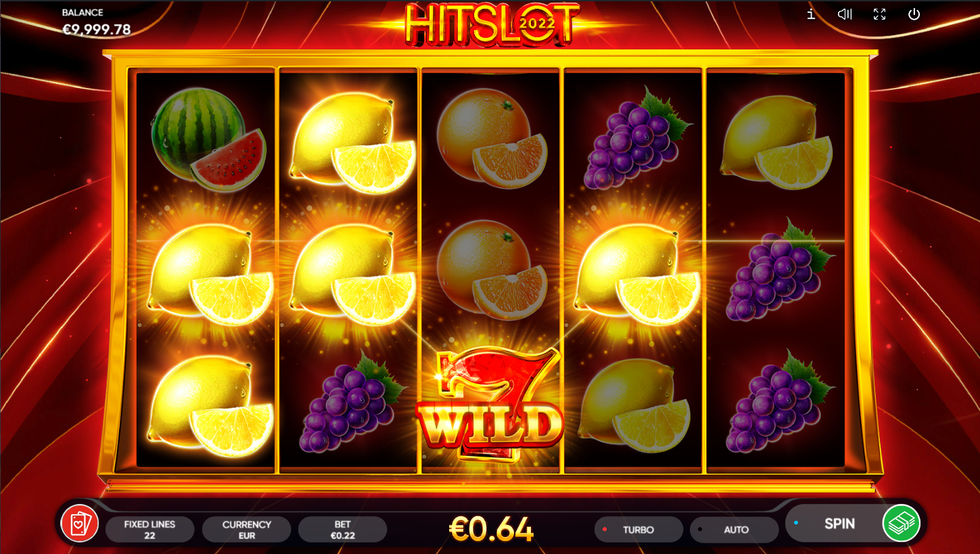Screen dimensions: 980x554
Task: Click the top orange on the middle reel
Action: 492,139
